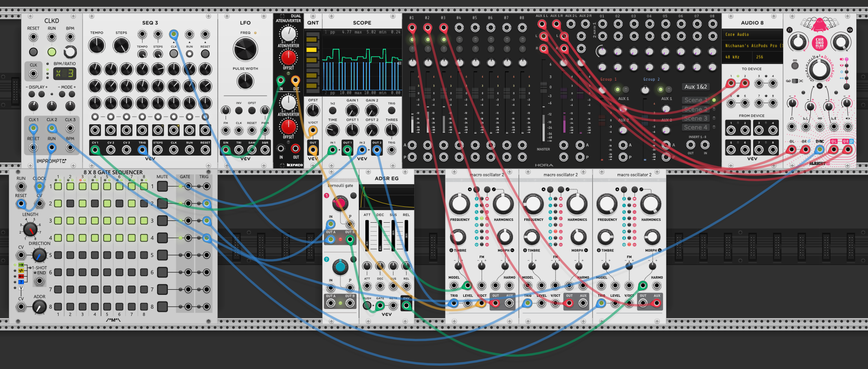
Task: Adjust the DIRECTION knob on Gate Sequencer
Action: click(39, 255)
